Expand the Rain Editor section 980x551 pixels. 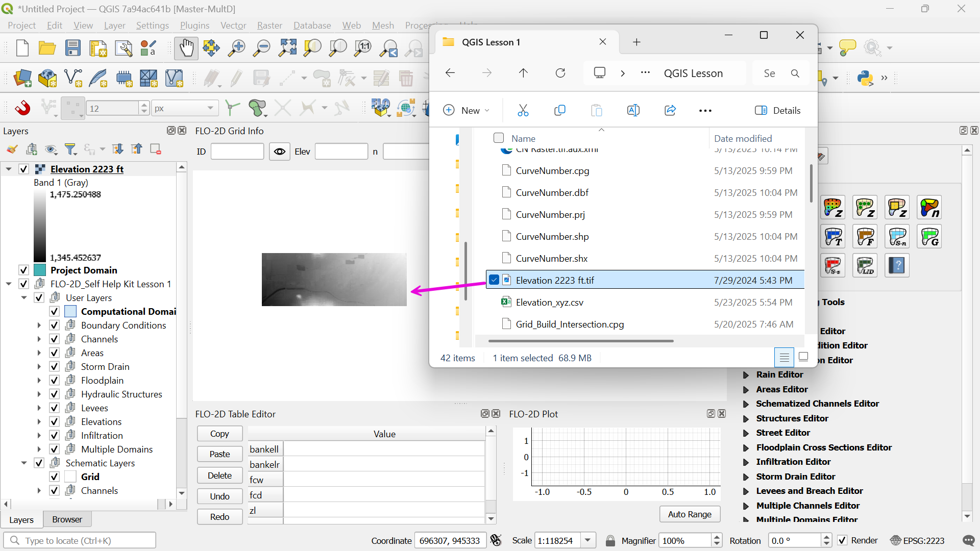click(x=746, y=375)
